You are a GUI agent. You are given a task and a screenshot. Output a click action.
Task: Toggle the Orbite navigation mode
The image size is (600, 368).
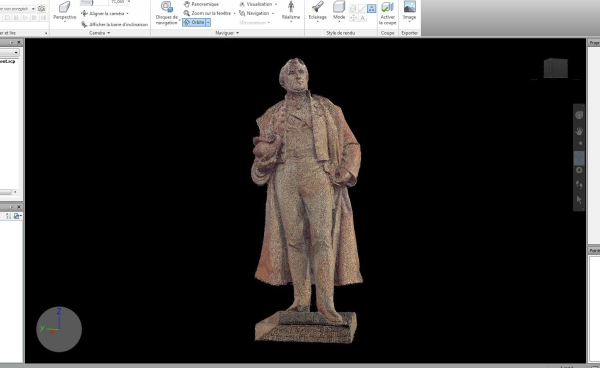tap(194, 23)
